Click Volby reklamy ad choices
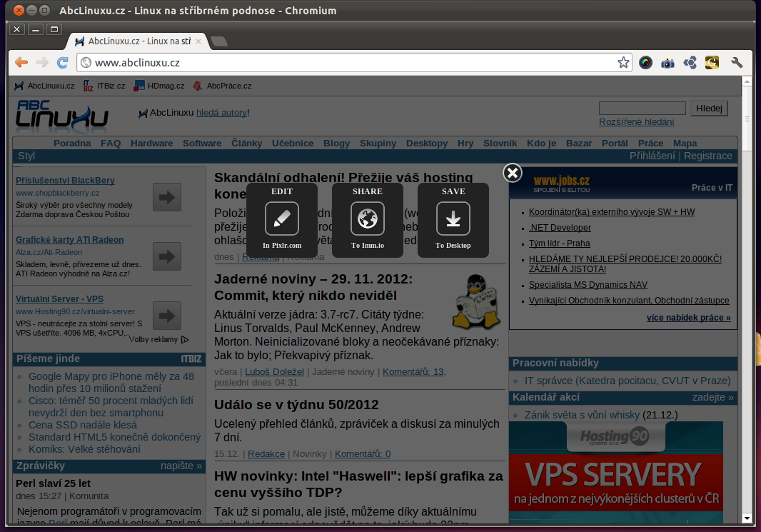This screenshot has height=532, width=761. [x=158, y=339]
